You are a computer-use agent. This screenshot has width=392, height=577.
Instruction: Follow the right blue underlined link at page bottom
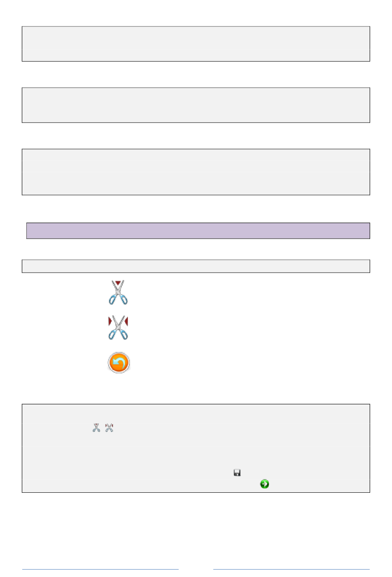pos(291,570)
